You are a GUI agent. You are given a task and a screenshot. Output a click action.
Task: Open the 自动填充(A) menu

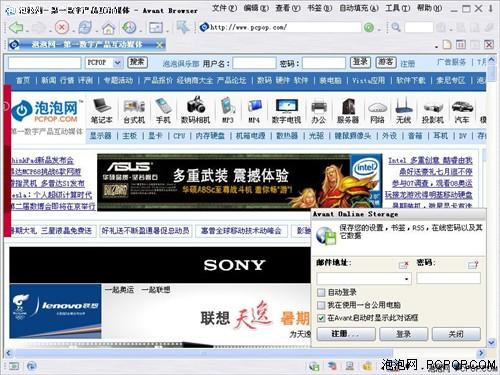[359, 8]
